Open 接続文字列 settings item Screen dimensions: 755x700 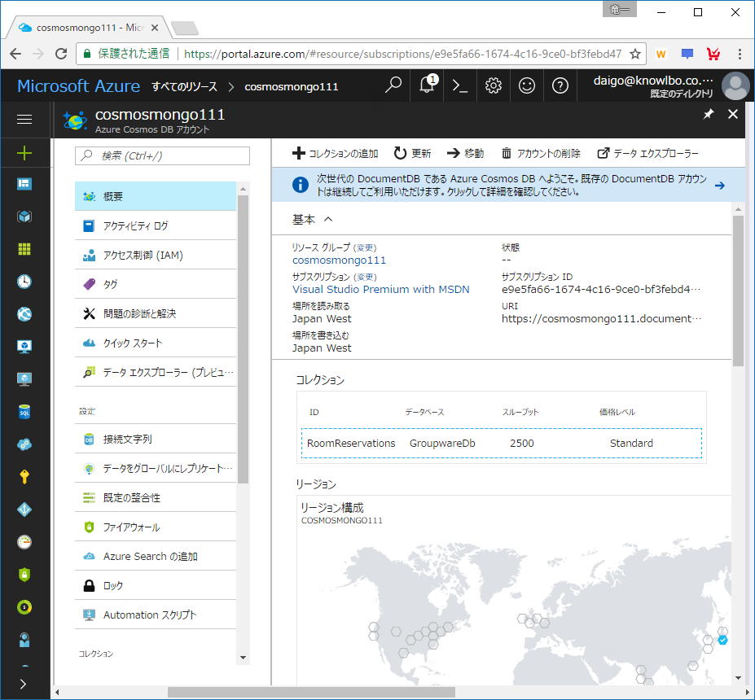tap(156, 439)
